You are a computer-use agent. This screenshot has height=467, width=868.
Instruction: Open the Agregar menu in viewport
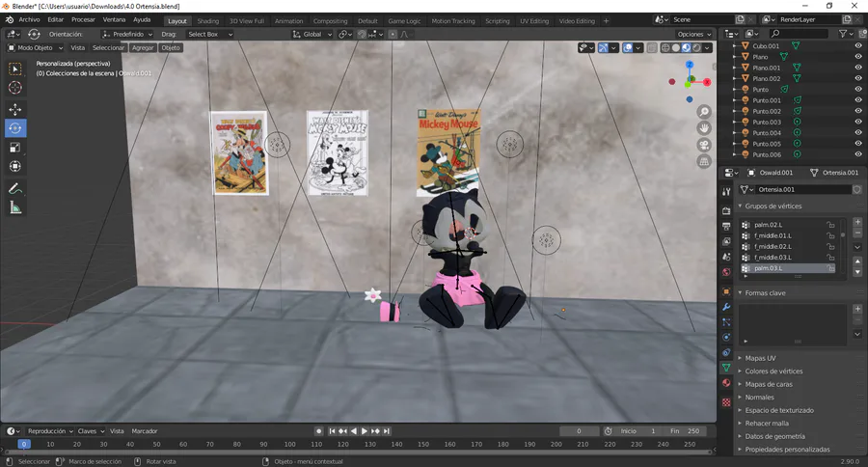coord(143,47)
